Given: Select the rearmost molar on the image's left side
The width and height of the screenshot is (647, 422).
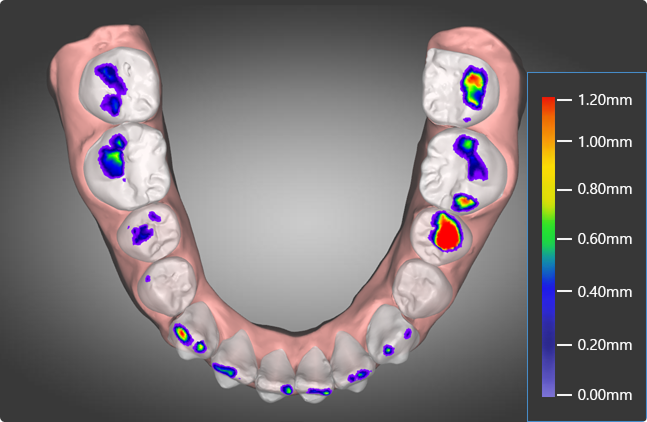Looking at the screenshot, I should pos(110,83).
